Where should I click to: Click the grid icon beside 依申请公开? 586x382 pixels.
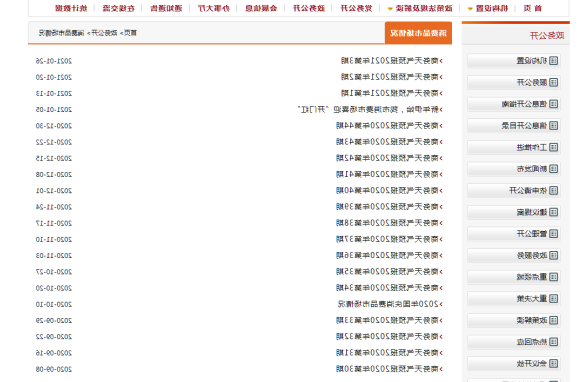pyautogui.click(x=553, y=191)
